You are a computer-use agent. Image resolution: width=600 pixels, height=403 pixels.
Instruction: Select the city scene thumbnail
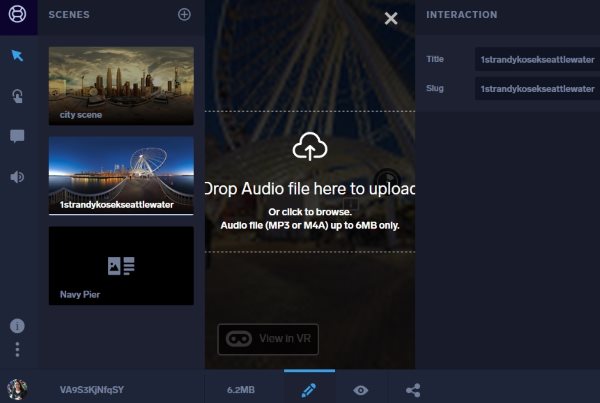(x=121, y=86)
